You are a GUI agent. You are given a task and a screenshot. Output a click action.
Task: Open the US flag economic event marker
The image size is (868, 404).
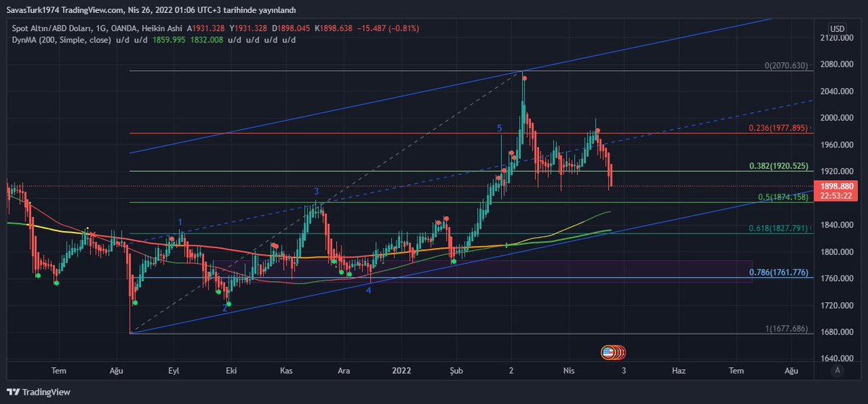click(608, 352)
